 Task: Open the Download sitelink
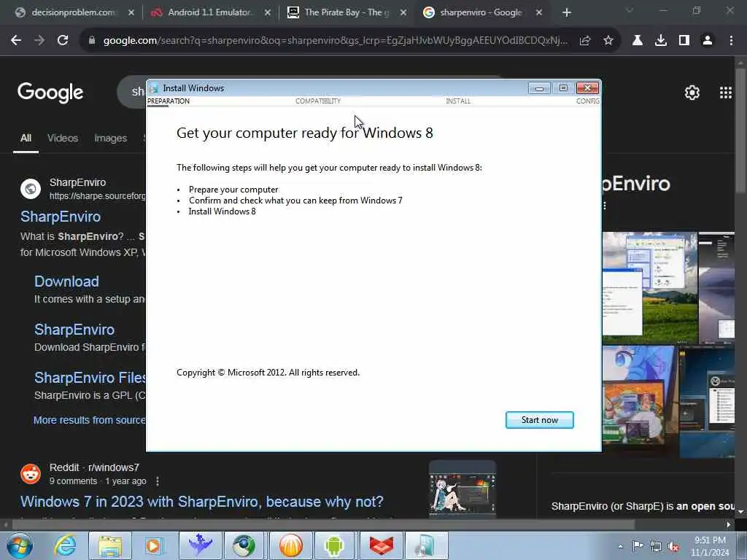coord(66,281)
